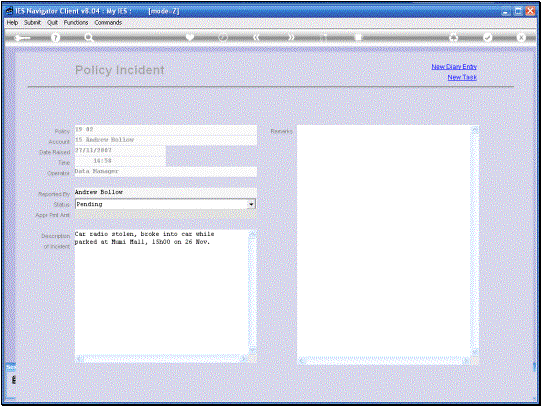Click the round X cancel toolbar icon
Image resolution: width=541 pixels, height=406 pixels.
pos(521,37)
